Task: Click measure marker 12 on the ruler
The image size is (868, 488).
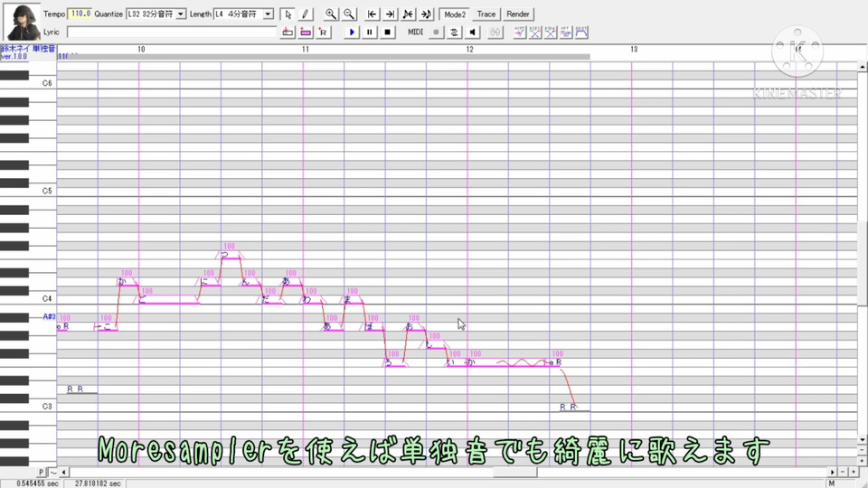Action: click(469, 49)
